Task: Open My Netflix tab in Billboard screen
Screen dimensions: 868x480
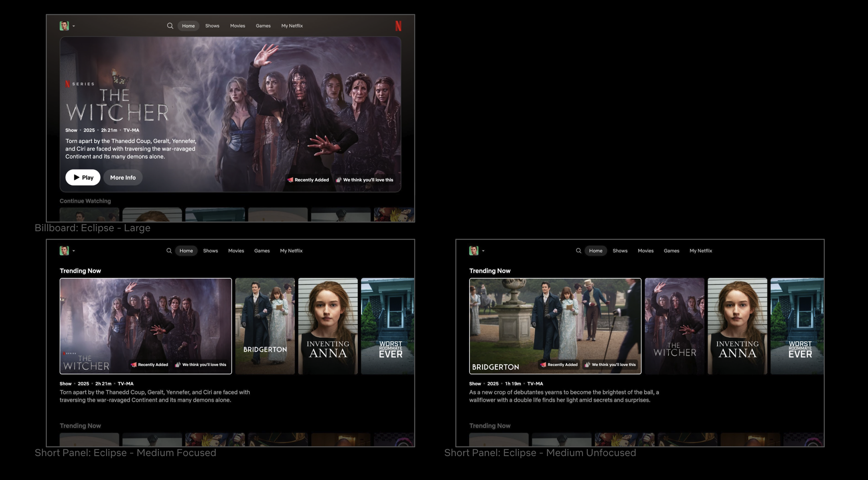Action: pyautogui.click(x=292, y=26)
